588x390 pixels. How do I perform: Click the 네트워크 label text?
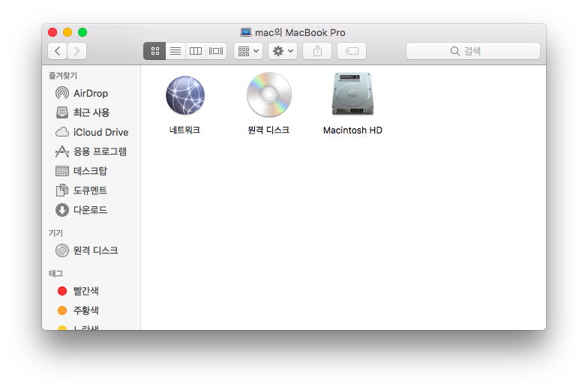(x=184, y=130)
